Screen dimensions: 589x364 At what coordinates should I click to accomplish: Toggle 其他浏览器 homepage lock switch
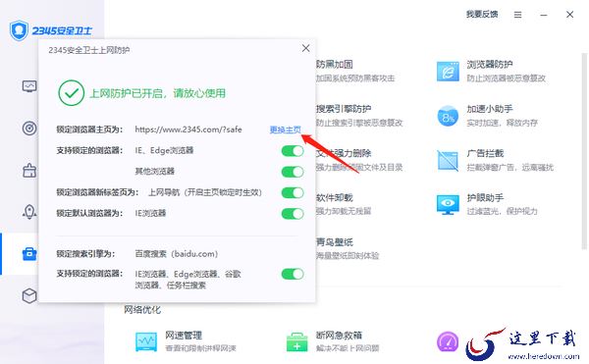tap(293, 172)
